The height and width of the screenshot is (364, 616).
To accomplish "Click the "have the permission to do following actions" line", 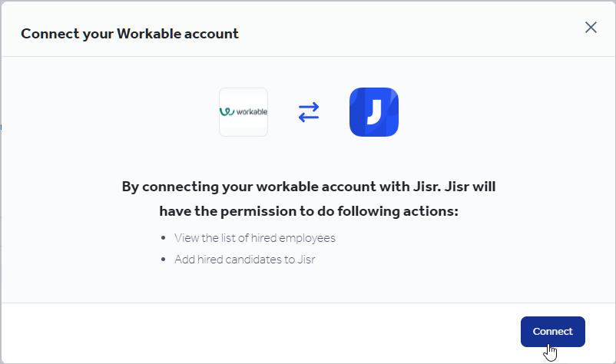I will (308, 210).
